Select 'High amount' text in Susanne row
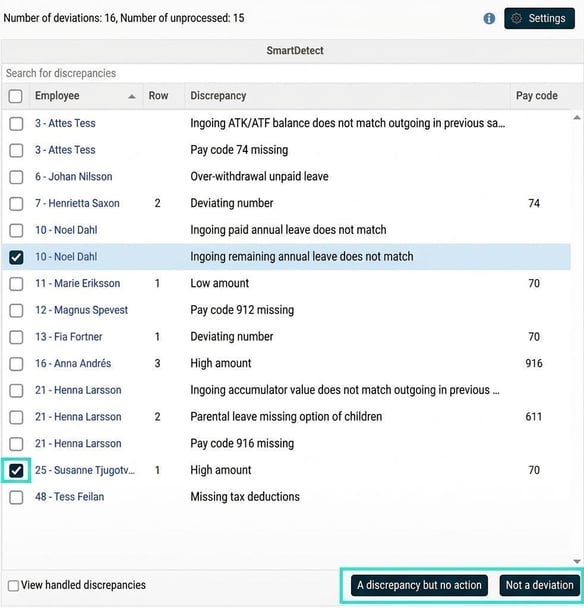This screenshot has height=608, width=584. point(221,470)
